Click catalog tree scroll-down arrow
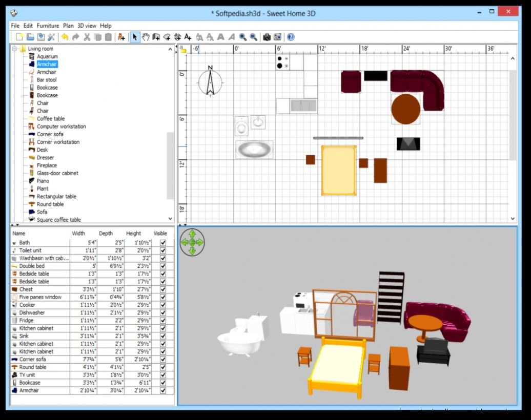Viewport: 531px width, 420px height. (170, 219)
